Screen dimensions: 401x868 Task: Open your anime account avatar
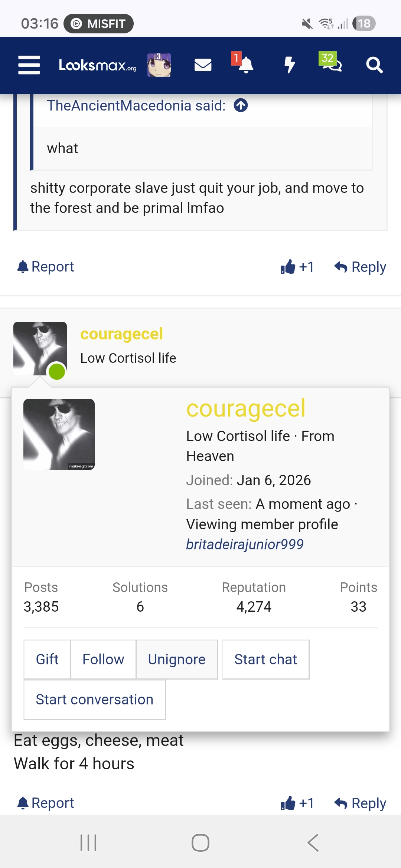pyautogui.click(x=159, y=65)
